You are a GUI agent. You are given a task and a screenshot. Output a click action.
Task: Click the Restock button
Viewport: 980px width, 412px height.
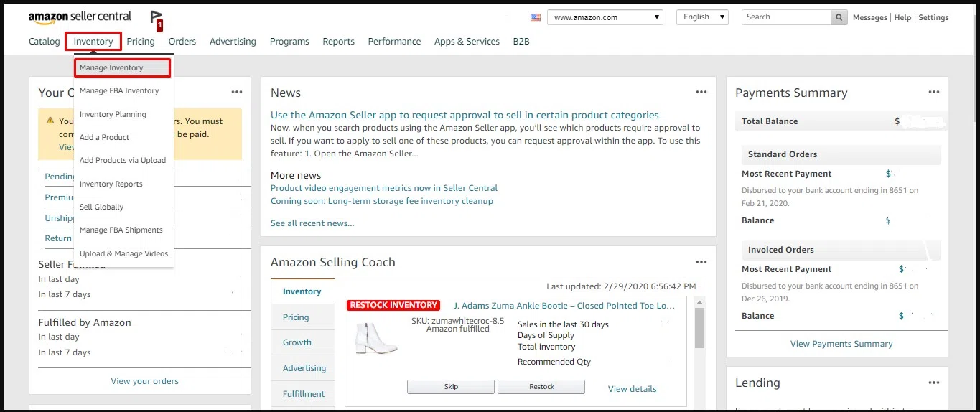541,387
